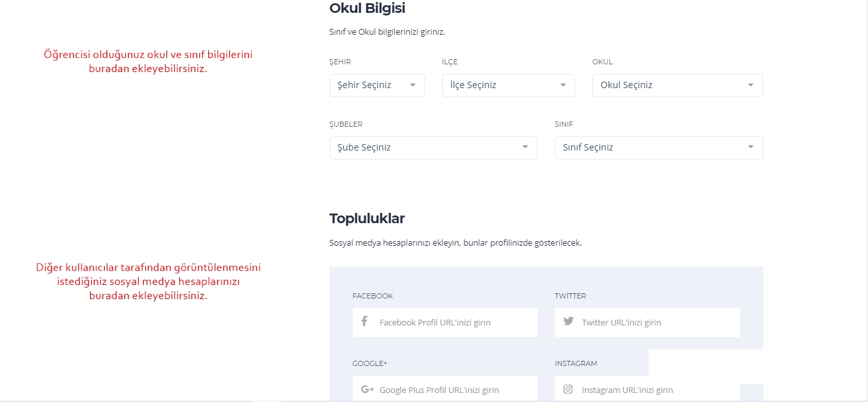Click the Facebook Profil URL input field
This screenshot has width=868, height=402.
click(x=445, y=322)
